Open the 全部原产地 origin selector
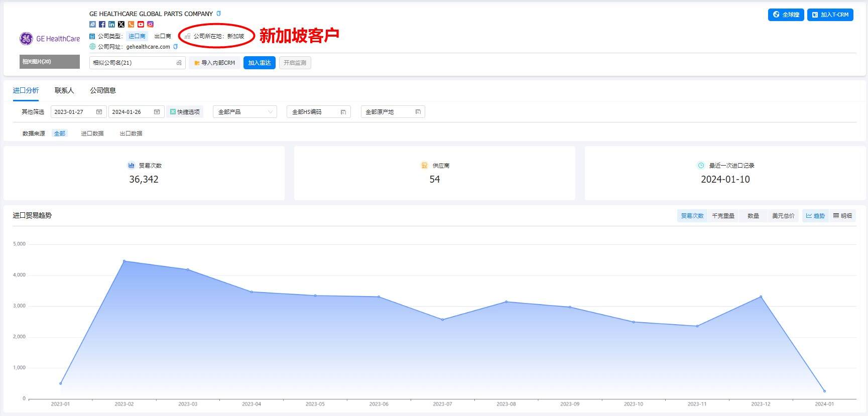 393,112
